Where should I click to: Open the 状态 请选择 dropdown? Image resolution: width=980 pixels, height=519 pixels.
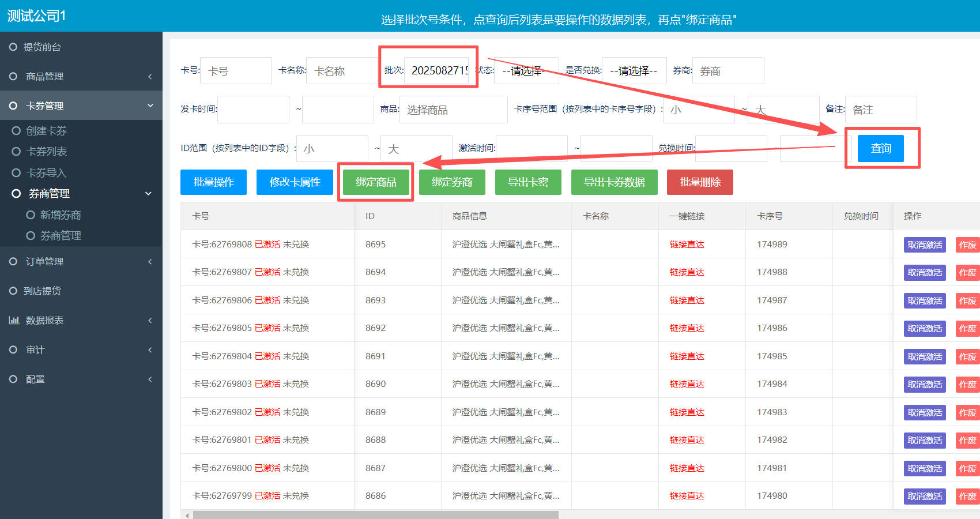click(526, 71)
